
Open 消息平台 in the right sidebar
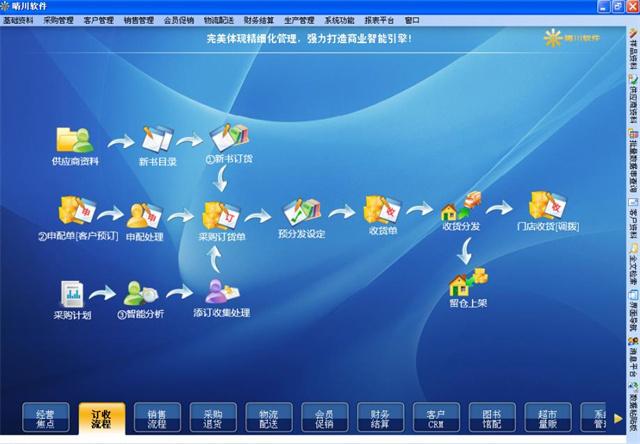pyautogui.click(x=633, y=357)
